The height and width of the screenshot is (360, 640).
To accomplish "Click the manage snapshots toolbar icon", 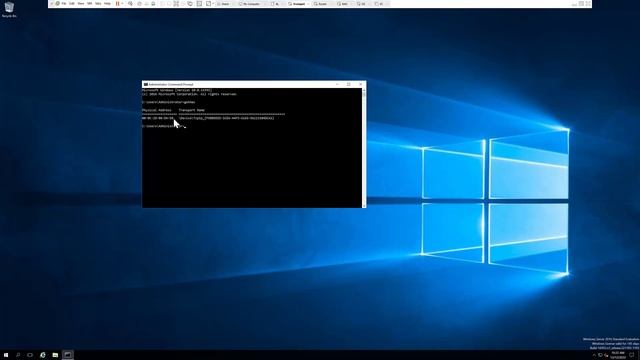I will click(x=153, y=4).
